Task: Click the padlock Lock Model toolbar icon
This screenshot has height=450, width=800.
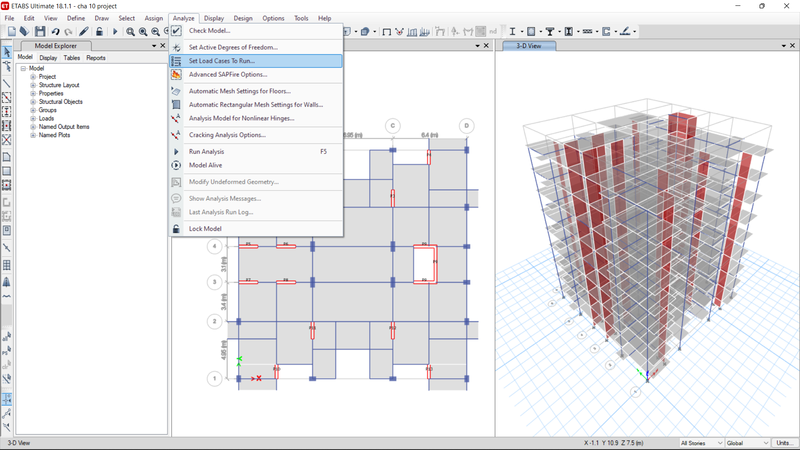Action: tap(99, 32)
